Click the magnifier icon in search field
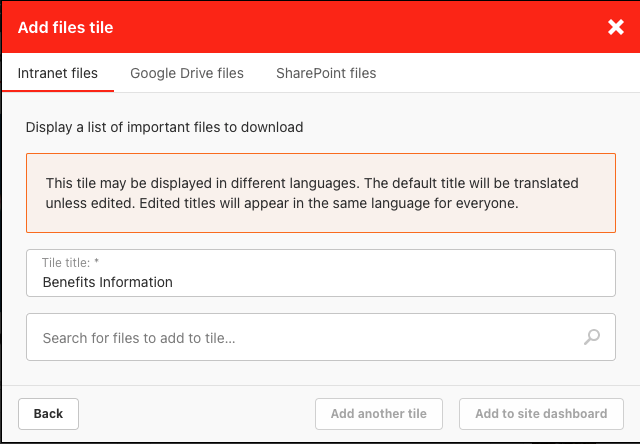 point(592,338)
